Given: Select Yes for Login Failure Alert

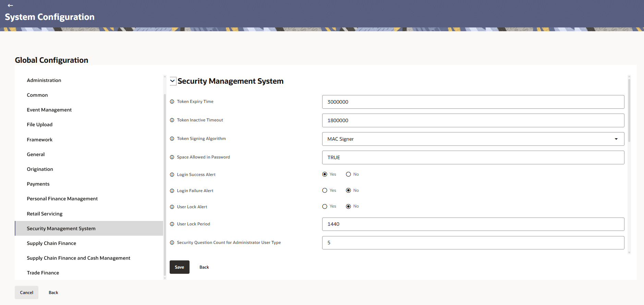Looking at the screenshot, I should (325, 190).
